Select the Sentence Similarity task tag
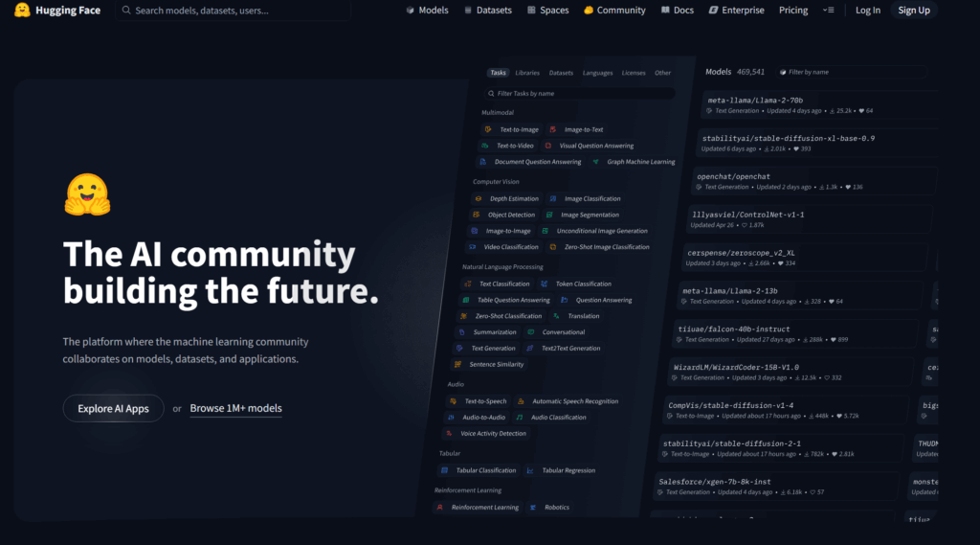Image resolution: width=980 pixels, height=545 pixels. coord(489,364)
